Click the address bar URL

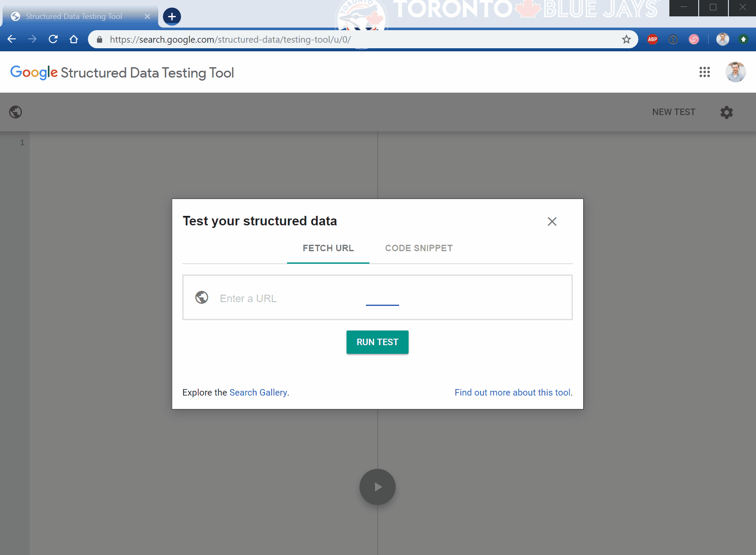point(230,40)
